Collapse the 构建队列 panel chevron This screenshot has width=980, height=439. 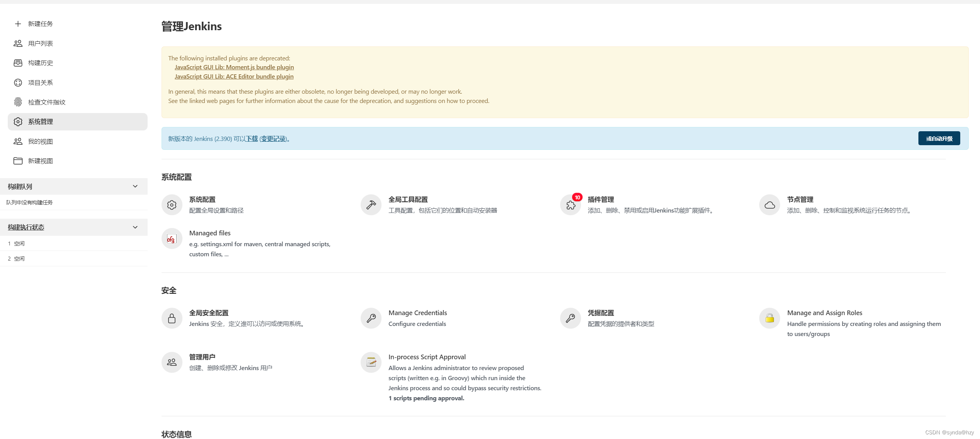point(135,186)
